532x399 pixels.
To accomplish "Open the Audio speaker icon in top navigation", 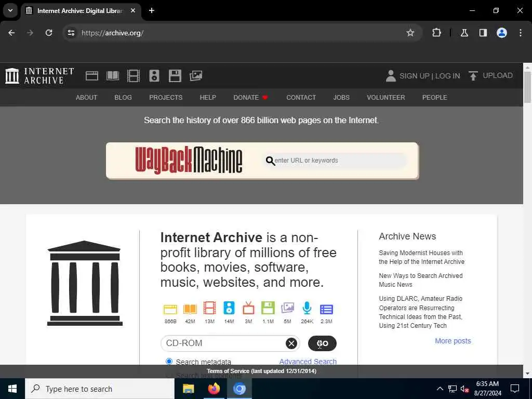I will [154, 76].
